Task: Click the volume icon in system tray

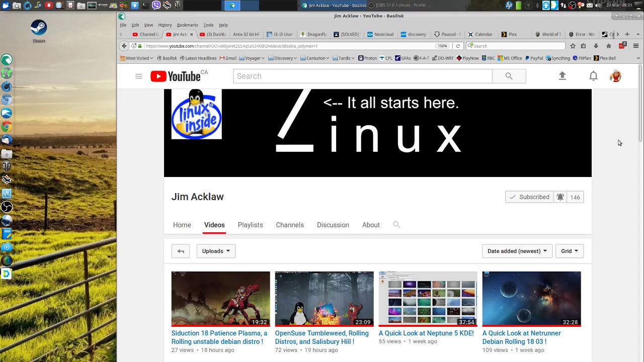Action: (x=597, y=5)
